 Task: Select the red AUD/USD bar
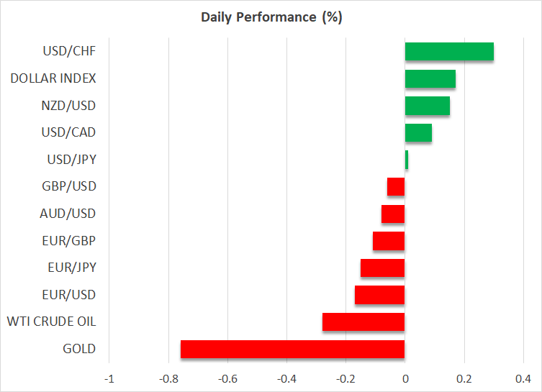393,214
